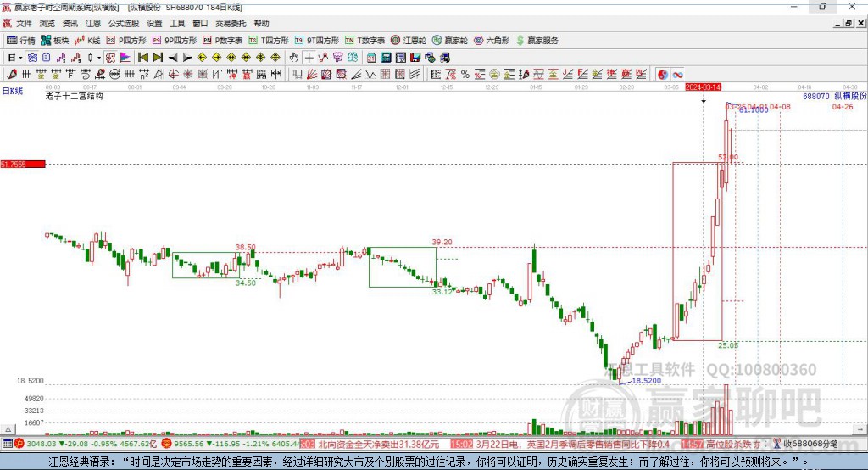Open the T四方形 tool
This screenshot has width=868, height=470.
(x=269, y=41)
